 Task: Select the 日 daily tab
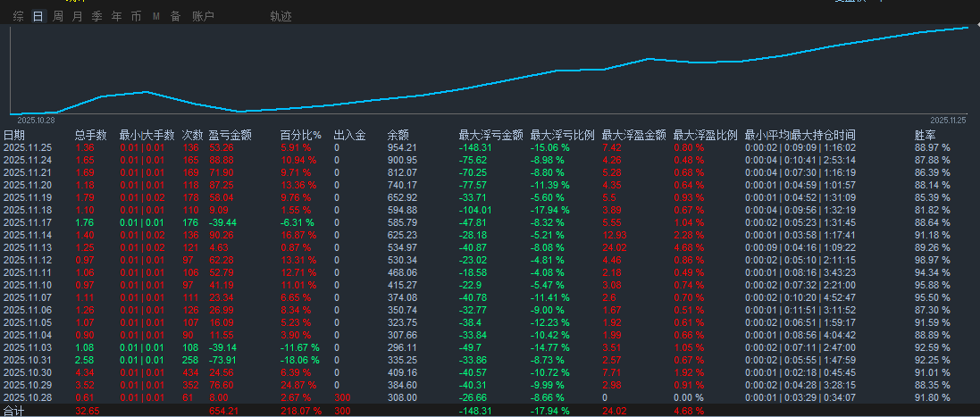pos(38,16)
